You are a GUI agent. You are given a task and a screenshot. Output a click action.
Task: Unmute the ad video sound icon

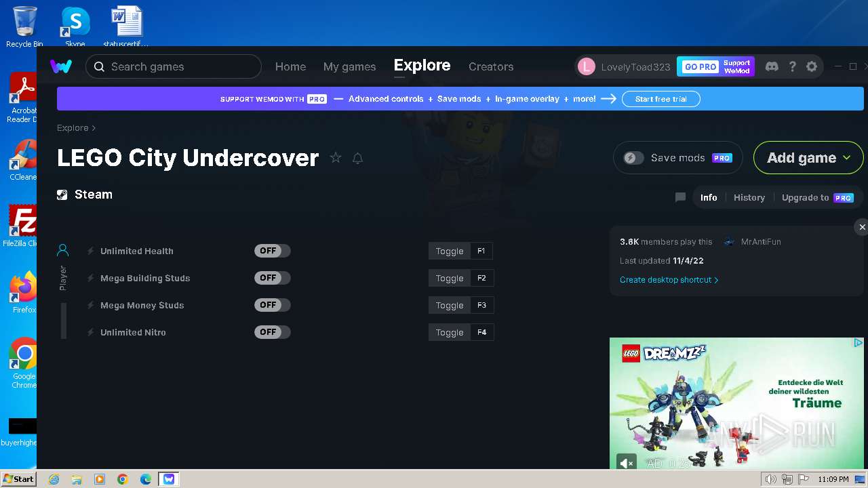pos(627,463)
